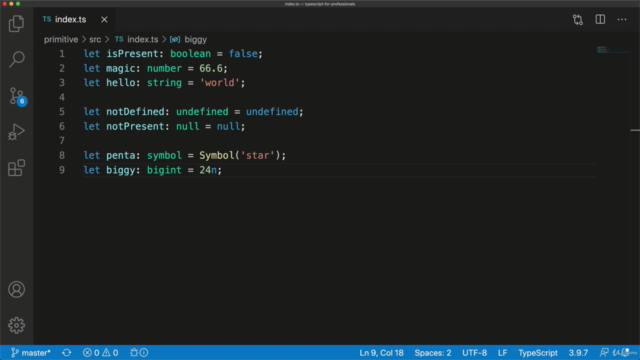The image size is (640, 360).
Task: Click the magic variable name
Action: tap(120, 69)
